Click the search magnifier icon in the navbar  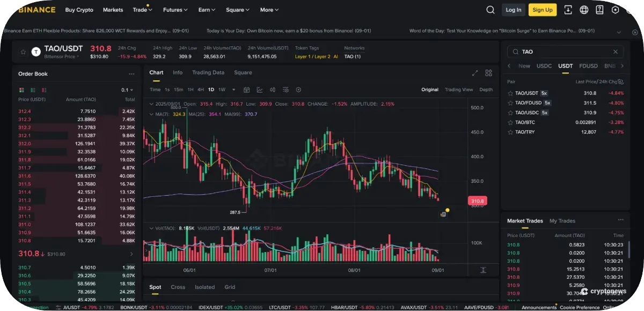491,9
